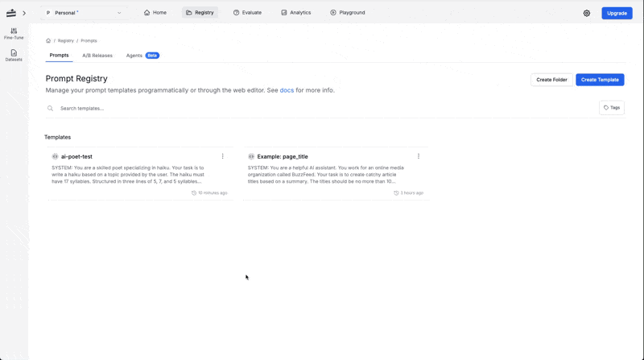Expand the sidebar with the chevron arrow
The width and height of the screenshot is (644, 360).
pyautogui.click(x=24, y=13)
